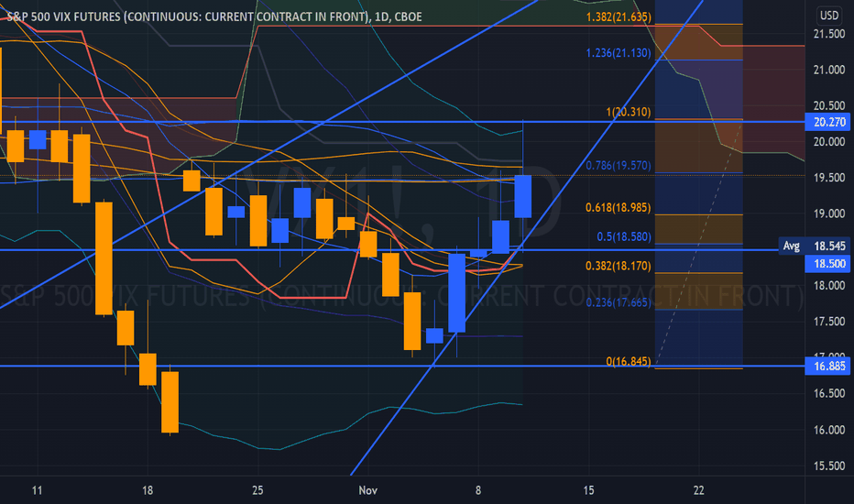The width and height of the screenshot is (854, 504).
Task: Click the 19.500 price scale value
Action: tap(829, 178)
